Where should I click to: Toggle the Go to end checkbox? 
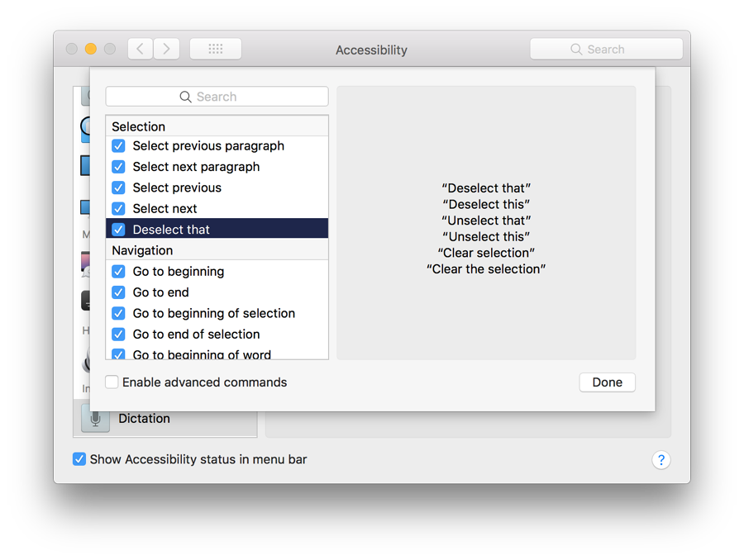point(118,292)
